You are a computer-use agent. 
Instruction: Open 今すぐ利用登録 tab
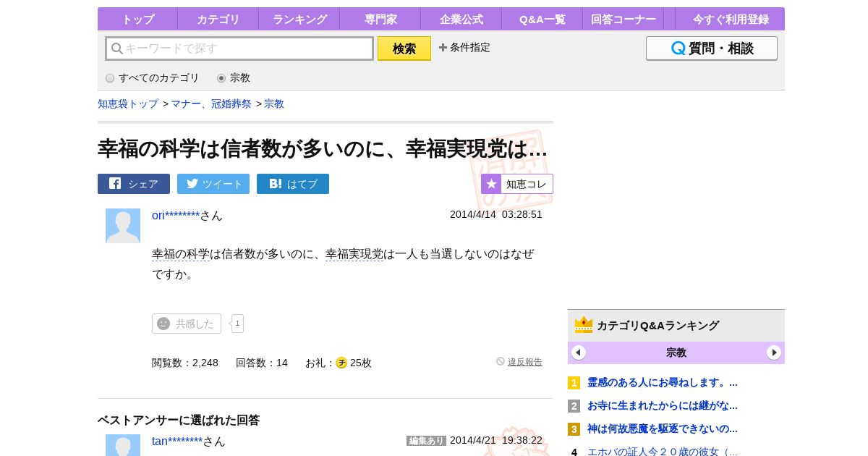coord(730,20)
